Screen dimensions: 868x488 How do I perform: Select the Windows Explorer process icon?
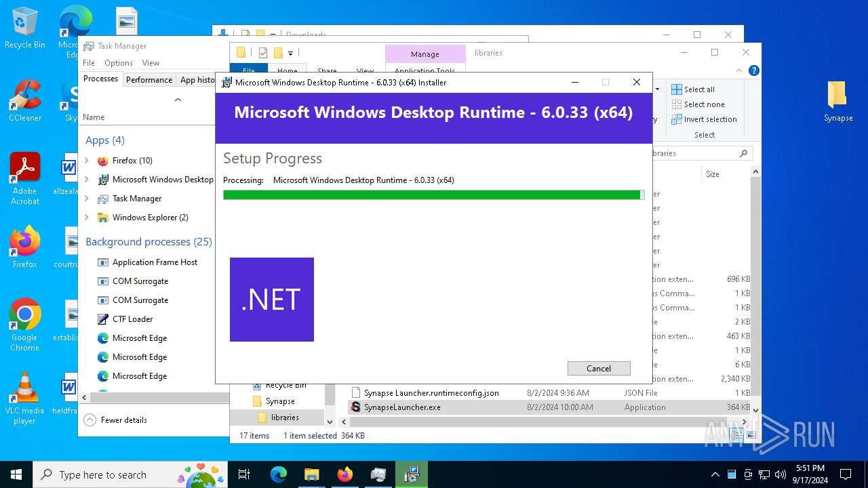coord(103,218)
